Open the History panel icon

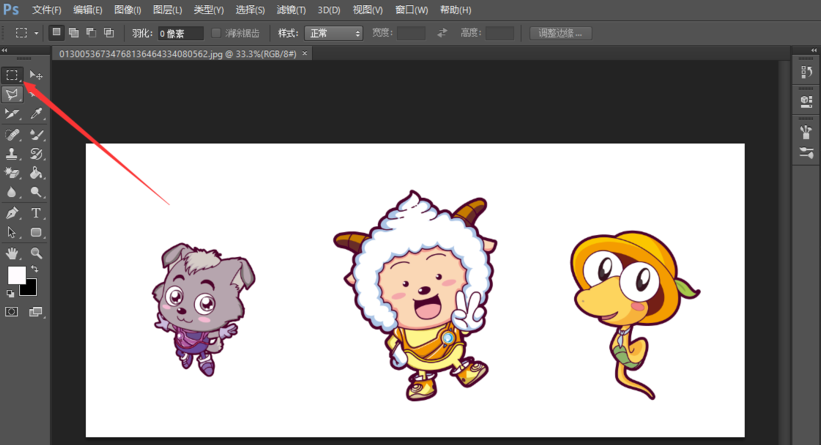click(806, 74)
